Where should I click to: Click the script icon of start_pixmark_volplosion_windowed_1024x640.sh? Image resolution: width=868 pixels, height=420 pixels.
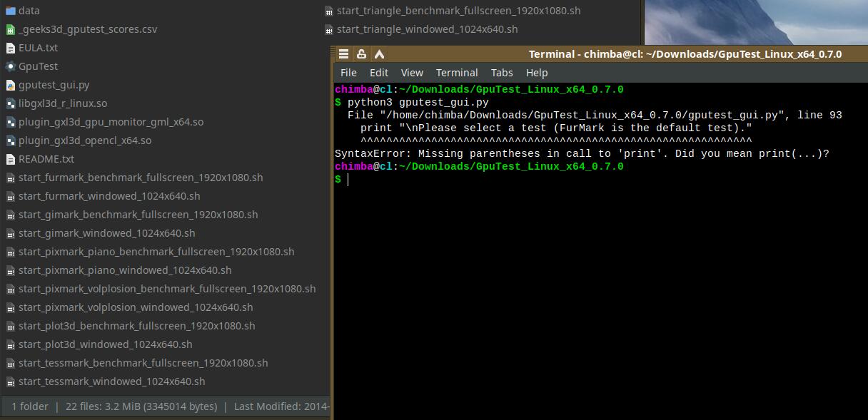pos(10,307)
